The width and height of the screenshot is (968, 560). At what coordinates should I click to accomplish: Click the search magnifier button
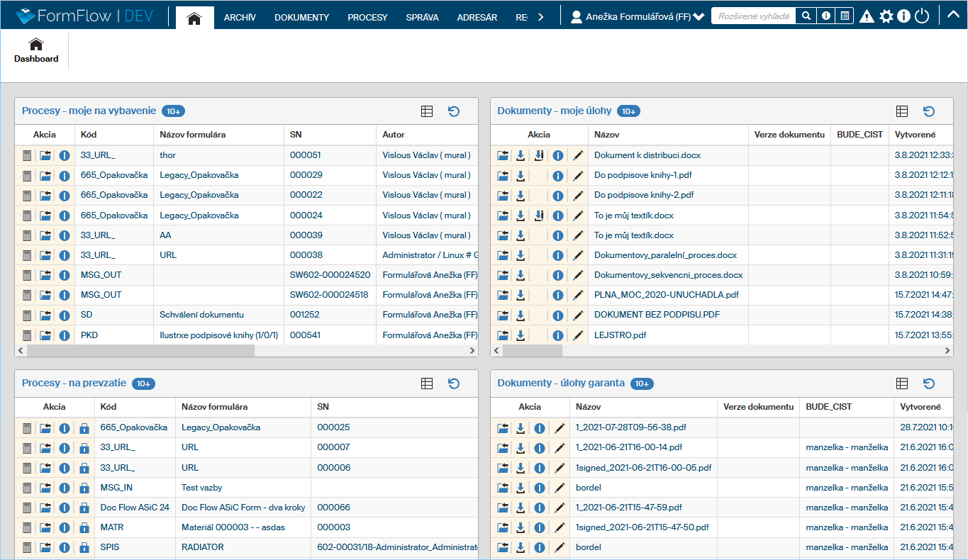pos(806,16)
